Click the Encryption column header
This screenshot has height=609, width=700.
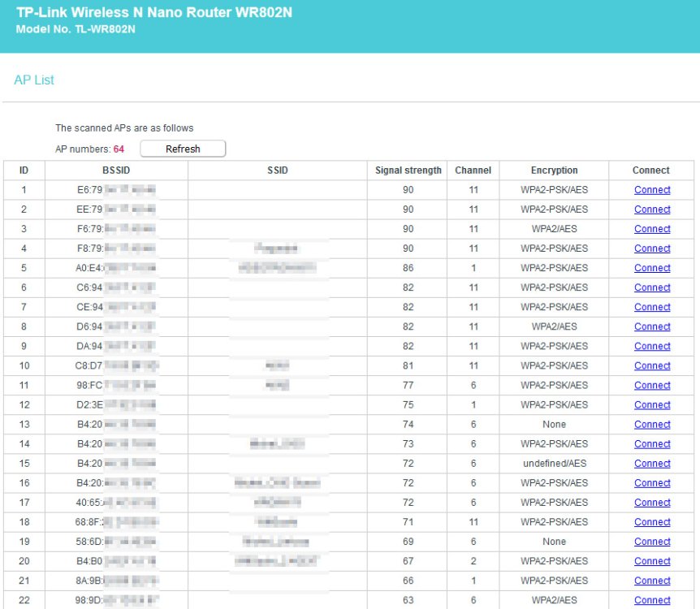(554, 170)
